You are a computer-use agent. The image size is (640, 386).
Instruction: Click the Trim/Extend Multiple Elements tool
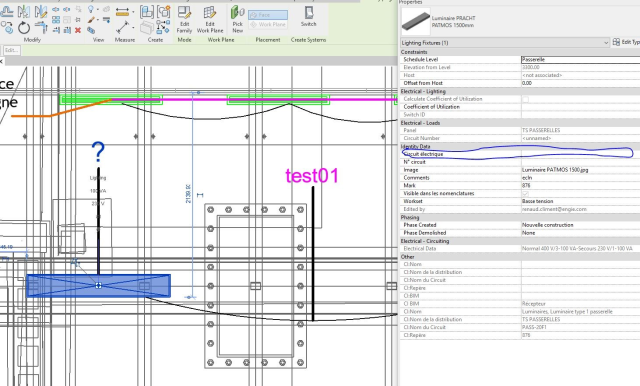tap(67, 30)
